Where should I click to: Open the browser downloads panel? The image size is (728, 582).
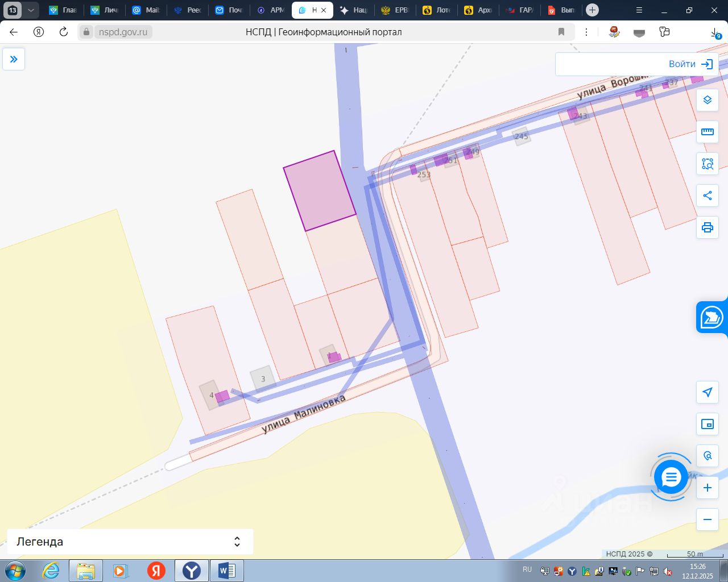pos(715,33)
